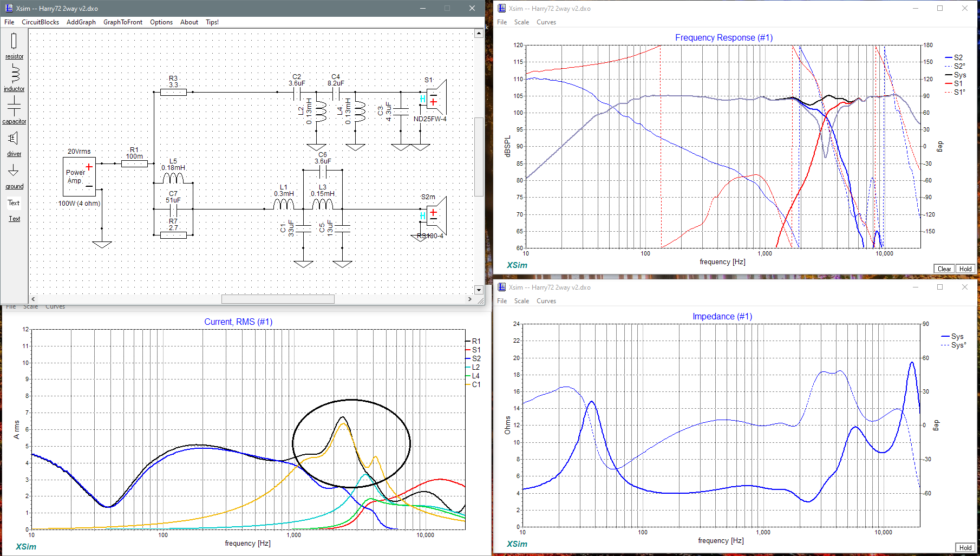This screenshot has width=980, height=556.
Task: Select the ground component tool
Action: [14, 176]
